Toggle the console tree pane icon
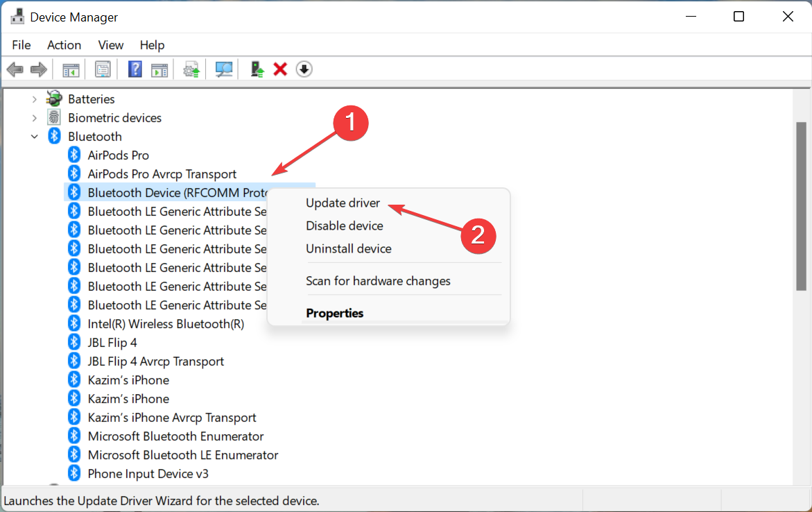 pyautogui.click(x=71, y=69)
